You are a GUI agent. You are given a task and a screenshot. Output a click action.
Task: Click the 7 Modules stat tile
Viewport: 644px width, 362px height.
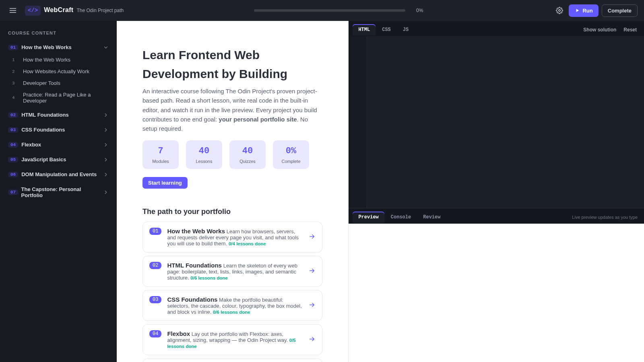coord(161,154)
